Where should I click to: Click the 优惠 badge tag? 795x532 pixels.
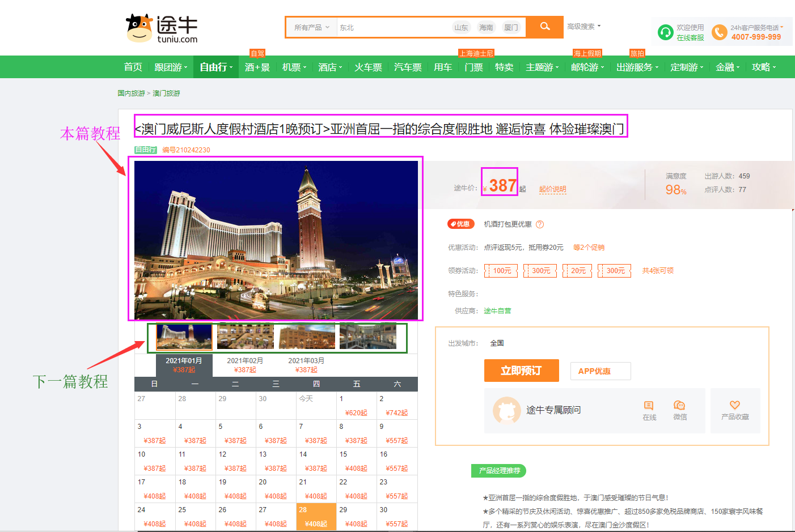[460, 224]
